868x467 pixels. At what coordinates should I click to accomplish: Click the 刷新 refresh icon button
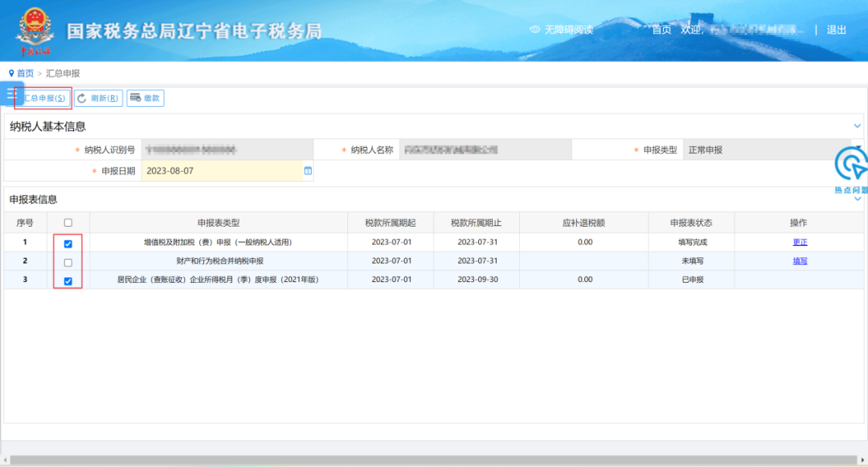coord(81,98)
